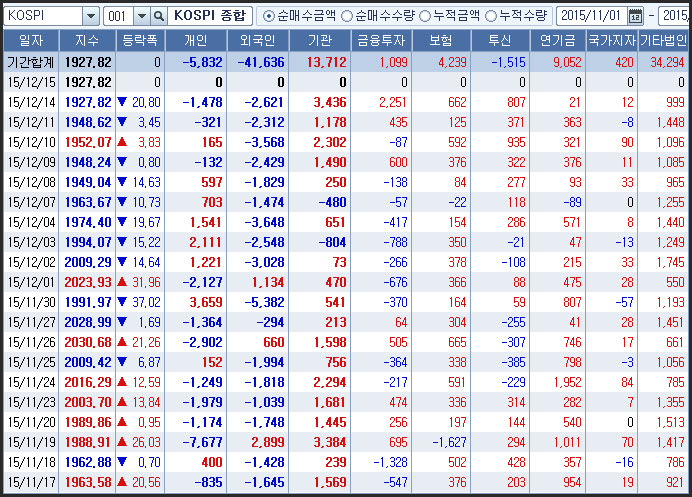Screen dimensions: 692x497
Task: Click the KOSPI 종합 name field
Action: click(x=210, y=16)
